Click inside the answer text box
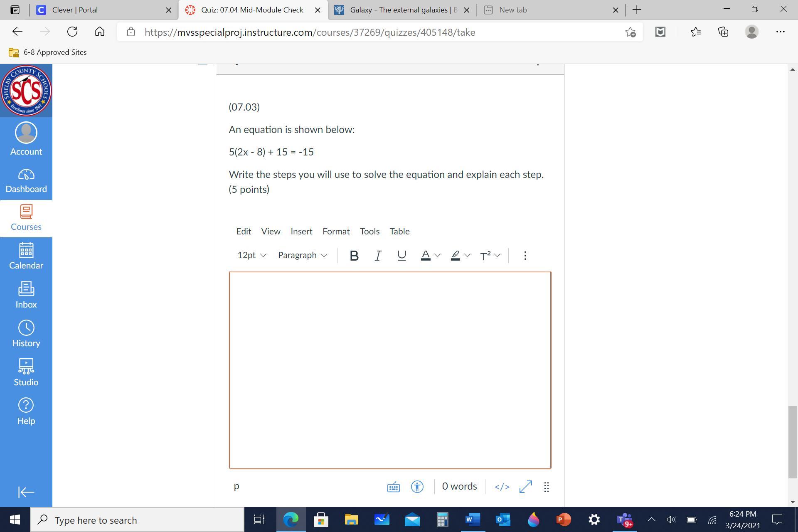This screenshot has width=798, height=532. (x=389, y=370)
